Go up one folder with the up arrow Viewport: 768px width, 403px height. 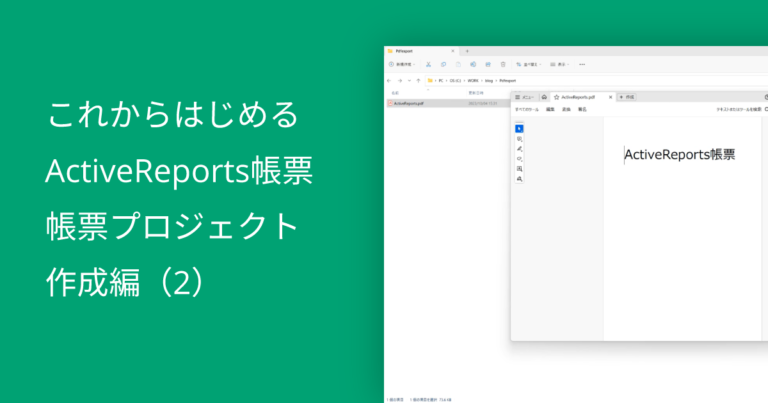418,81
